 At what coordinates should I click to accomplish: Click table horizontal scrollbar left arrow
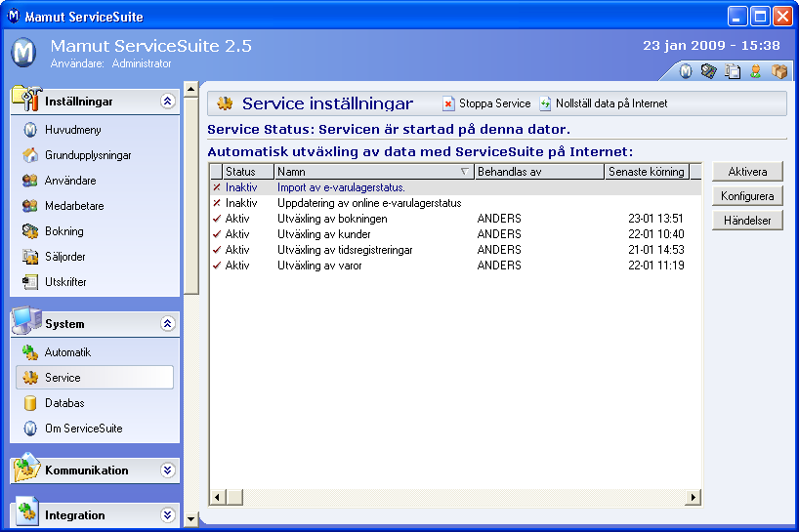[x=218, y=497]
